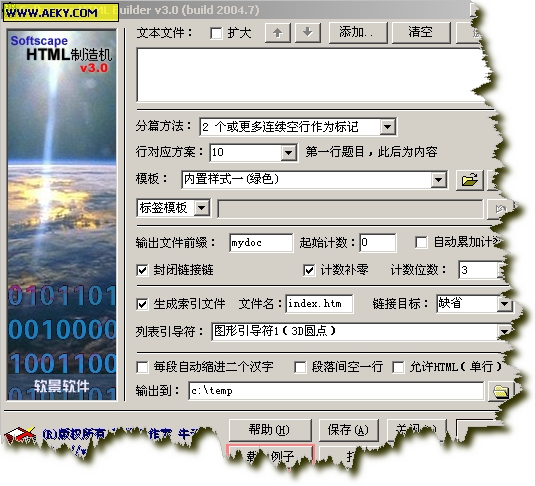Click the Softscape HTML制造机 banner image
Image resolution: width=535 pixels, height=486 pixels.
pos(62,215)
